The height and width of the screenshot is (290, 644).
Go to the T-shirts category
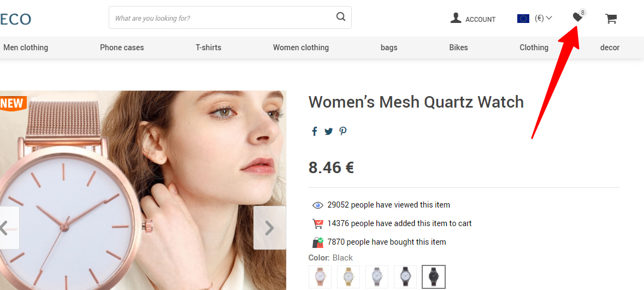coord(209,48)
